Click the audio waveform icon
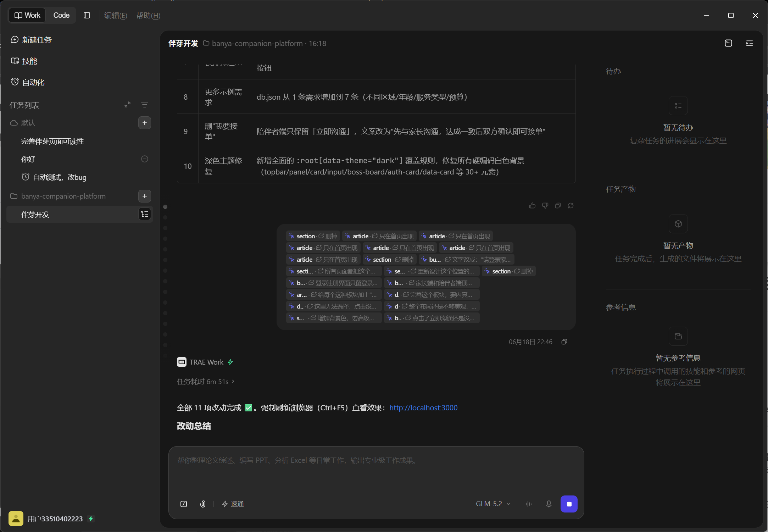Image resolution: width=768 pixels, height=532 pixels. point(529,504)
